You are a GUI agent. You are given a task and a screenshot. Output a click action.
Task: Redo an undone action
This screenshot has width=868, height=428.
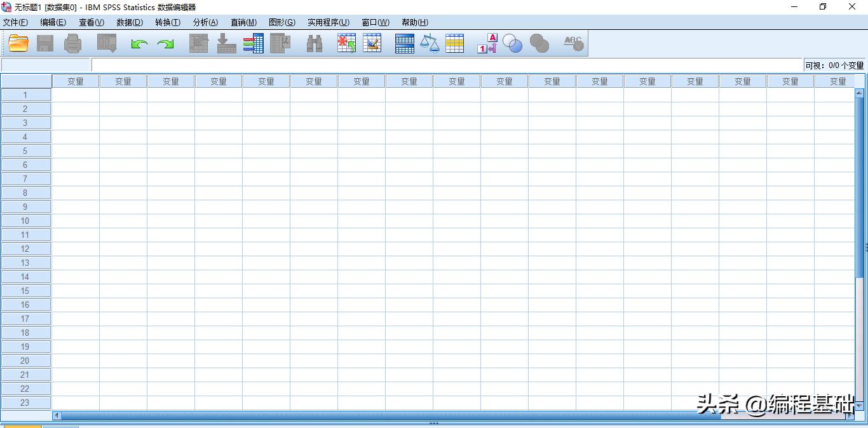coord(164,43)
